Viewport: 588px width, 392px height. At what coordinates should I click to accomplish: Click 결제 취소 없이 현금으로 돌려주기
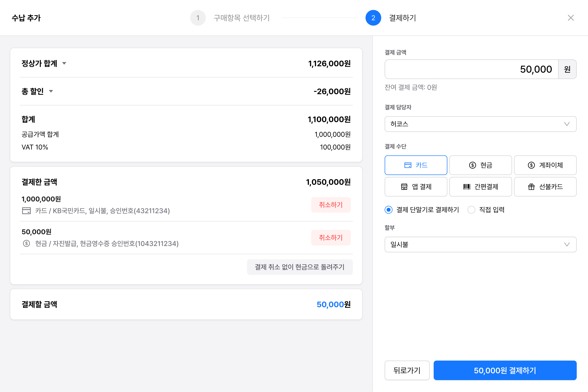299,267
